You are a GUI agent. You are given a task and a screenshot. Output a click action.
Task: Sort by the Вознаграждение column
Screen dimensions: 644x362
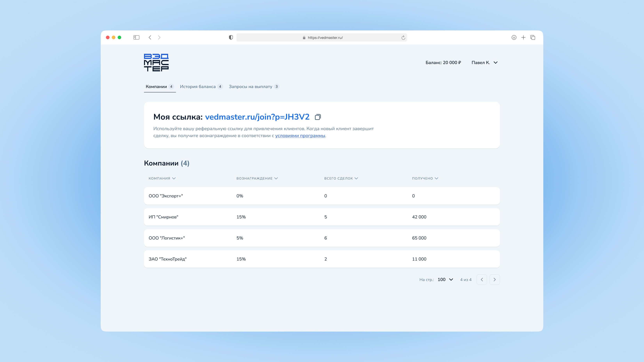[257, 178]
